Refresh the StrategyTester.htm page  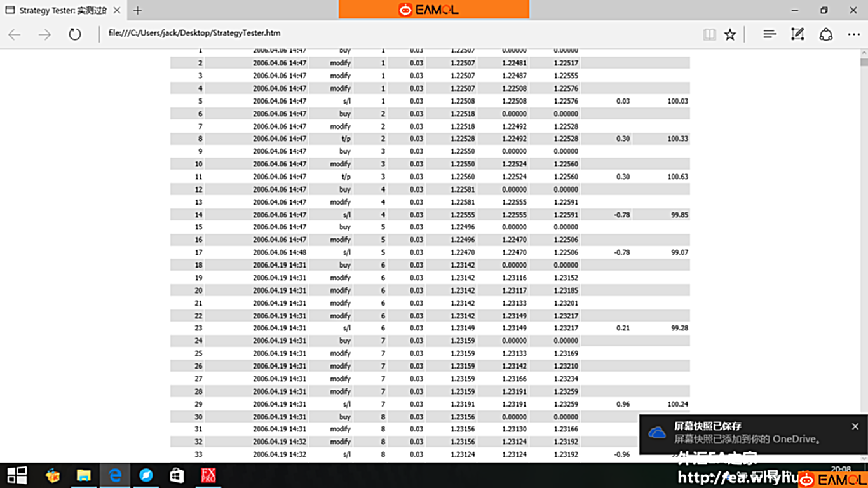click(x=75, y=34)
